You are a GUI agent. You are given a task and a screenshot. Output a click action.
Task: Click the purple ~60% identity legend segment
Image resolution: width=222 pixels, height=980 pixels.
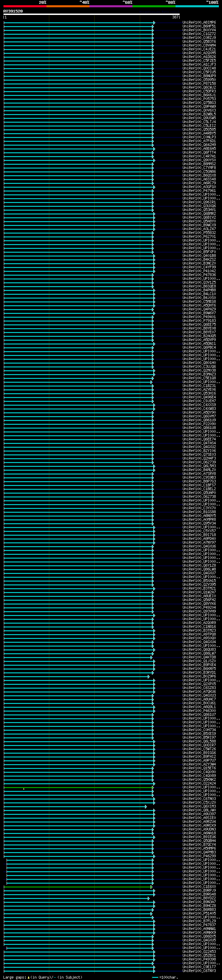tap(111, 6)
